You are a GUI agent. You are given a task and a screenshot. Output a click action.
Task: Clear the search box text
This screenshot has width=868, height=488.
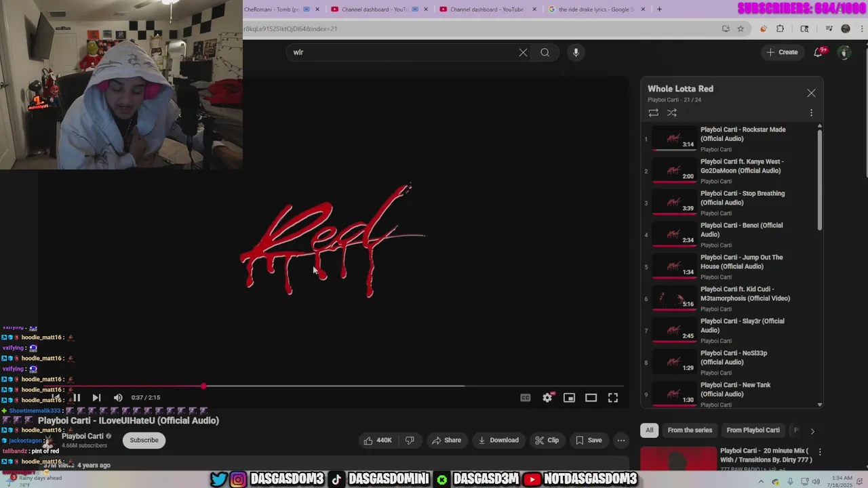point(523,52)
